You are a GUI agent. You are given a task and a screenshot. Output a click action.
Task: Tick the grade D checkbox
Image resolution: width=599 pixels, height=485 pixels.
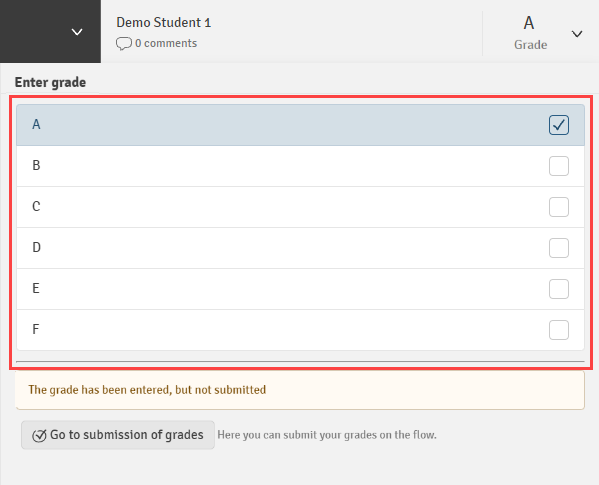pos(559,248)
